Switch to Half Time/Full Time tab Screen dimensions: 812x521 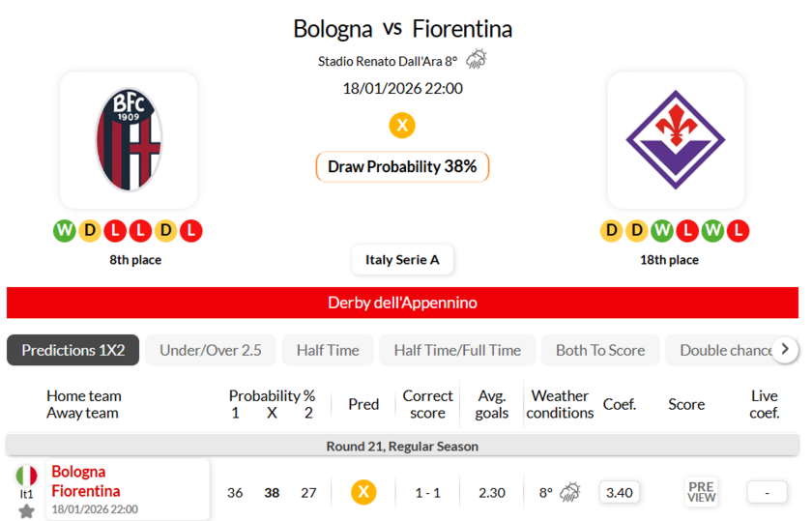click(x=457, y=350)
